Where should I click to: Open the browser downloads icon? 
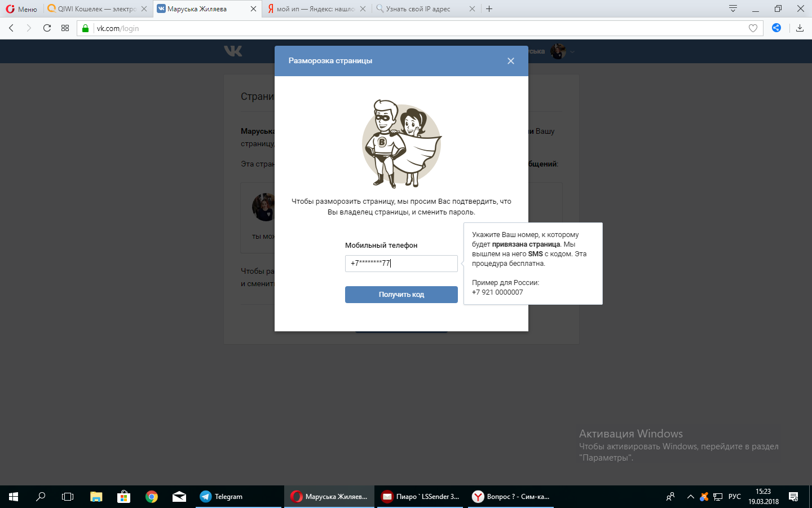tap(800, 28)
